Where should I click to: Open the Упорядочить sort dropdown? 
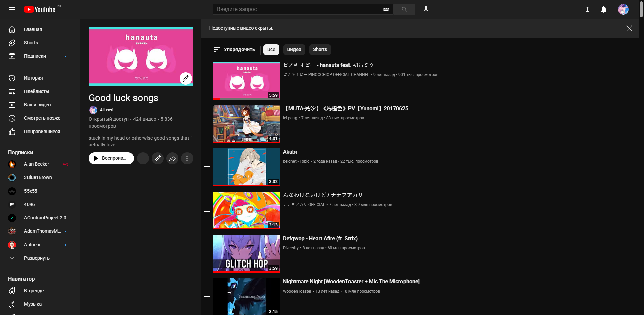coord(234,49)
